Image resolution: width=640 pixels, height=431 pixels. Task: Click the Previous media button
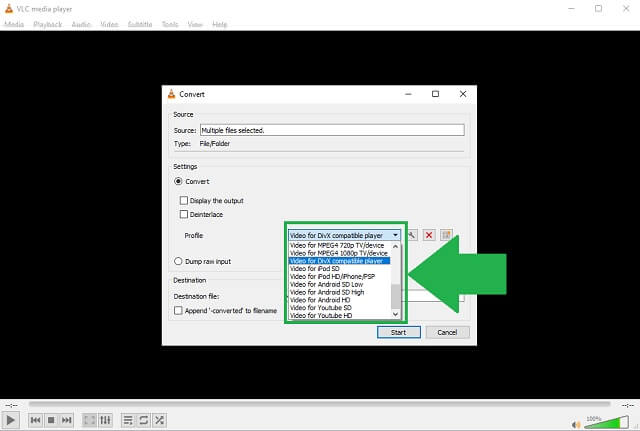(x=36, y=420)
